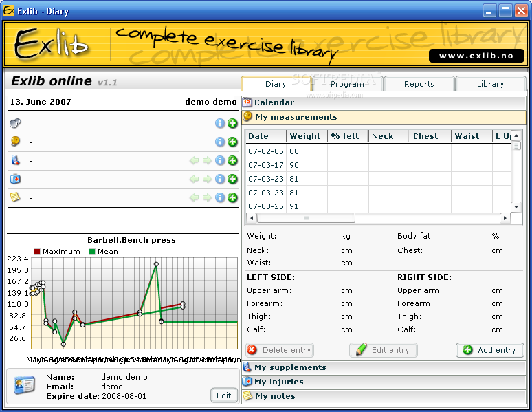Click the peak data point on chart
532x412 pixels.
pos(156,264)
